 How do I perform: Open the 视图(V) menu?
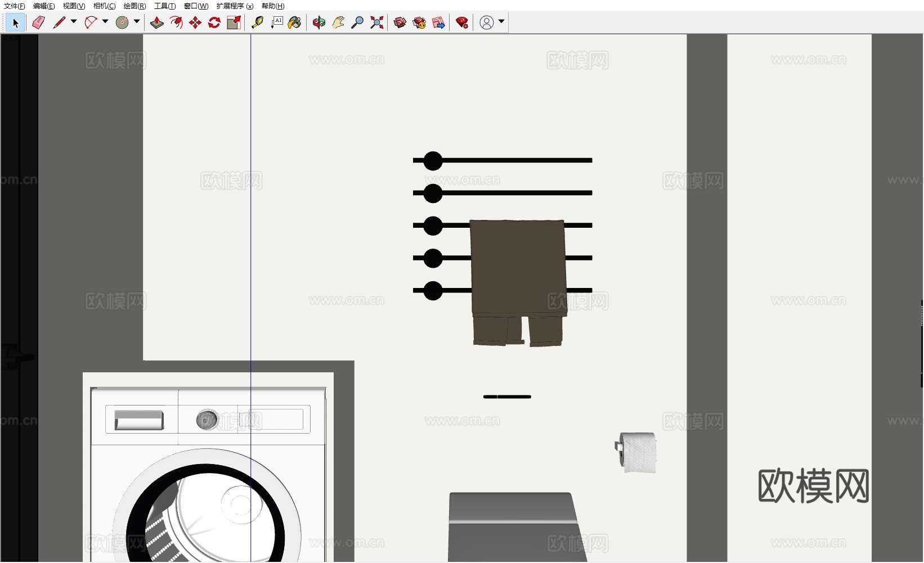click(x=74, y=6)
